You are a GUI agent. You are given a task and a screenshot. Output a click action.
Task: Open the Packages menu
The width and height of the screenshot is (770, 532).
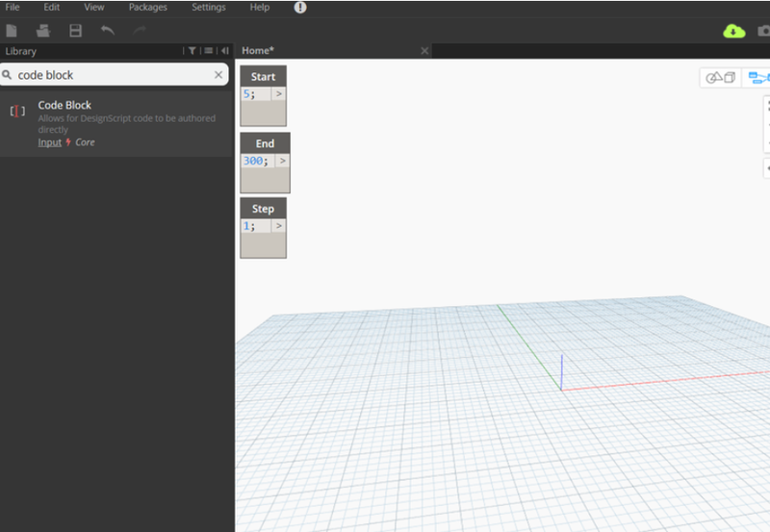click(148, 8)
